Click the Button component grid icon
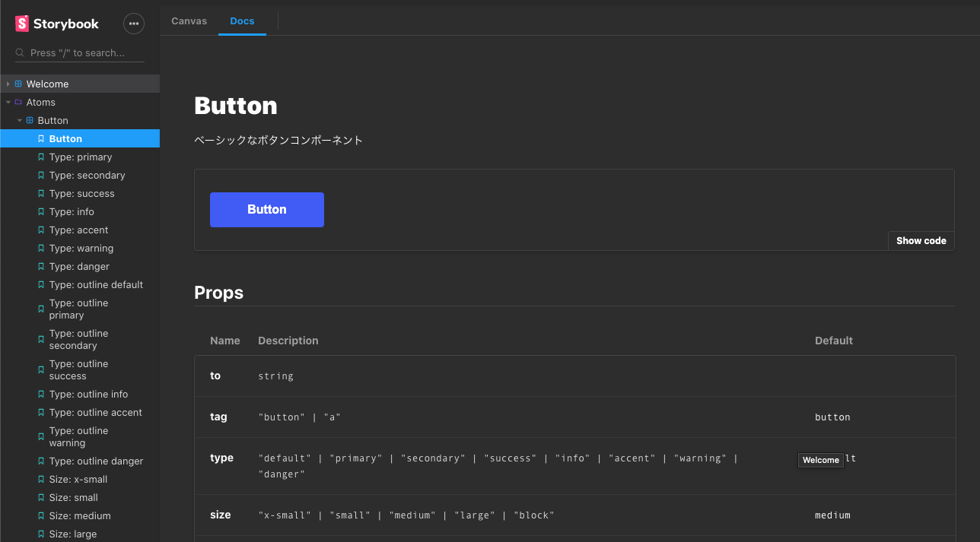 point(30,121)
